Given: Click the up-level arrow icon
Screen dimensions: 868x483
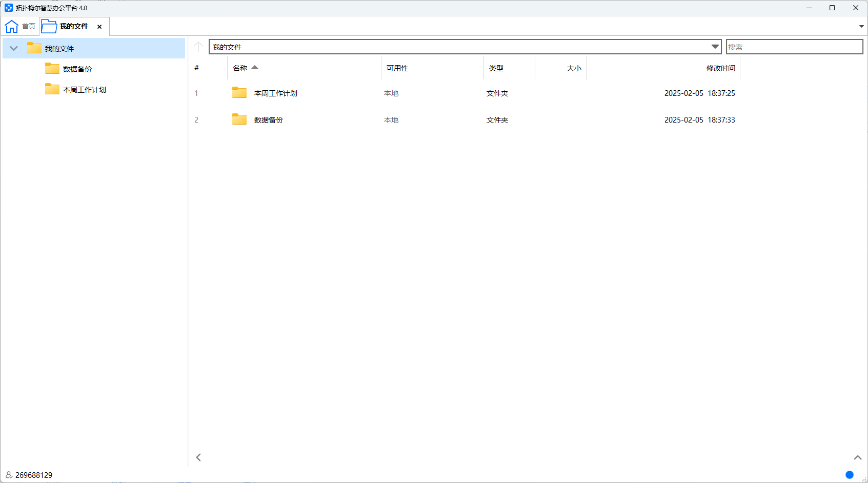Looking at the screenshot, I should point(198,47).
